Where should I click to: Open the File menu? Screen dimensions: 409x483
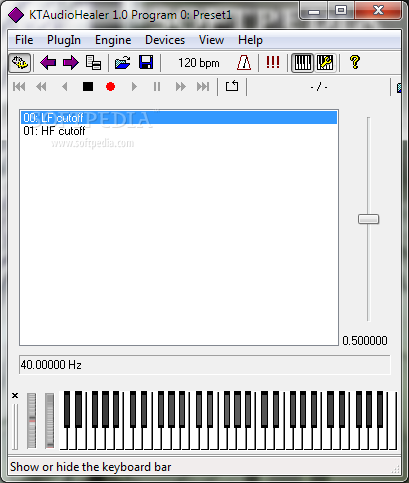(x=24, y=40)
